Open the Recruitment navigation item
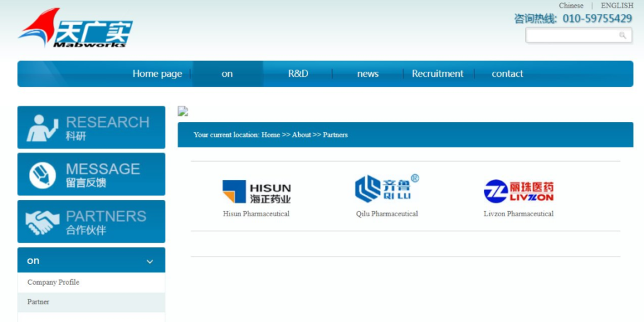The width and height of the screenshot is (644, 322). tap(438, 74)
